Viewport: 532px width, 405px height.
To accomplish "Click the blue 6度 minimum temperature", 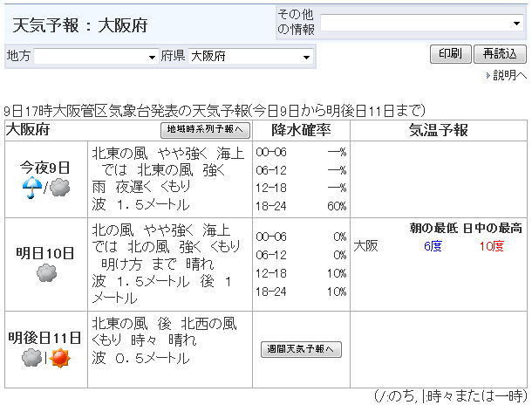I will click(x=433, y=246).
